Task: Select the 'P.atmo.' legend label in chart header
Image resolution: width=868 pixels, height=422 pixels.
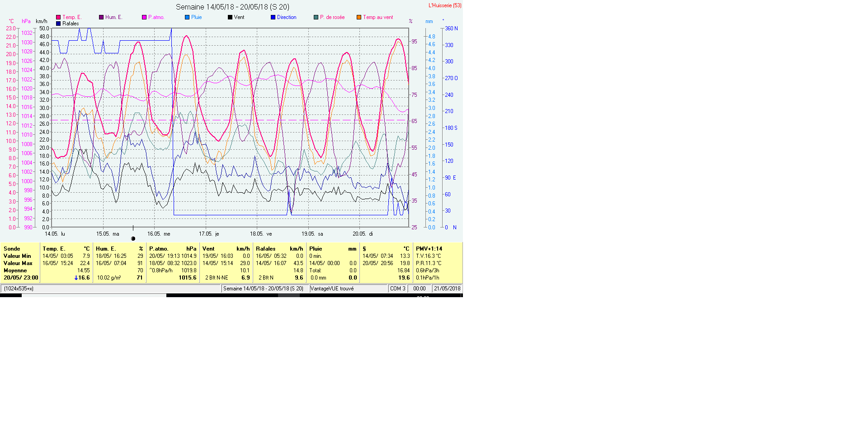Action: pos(156,17)
